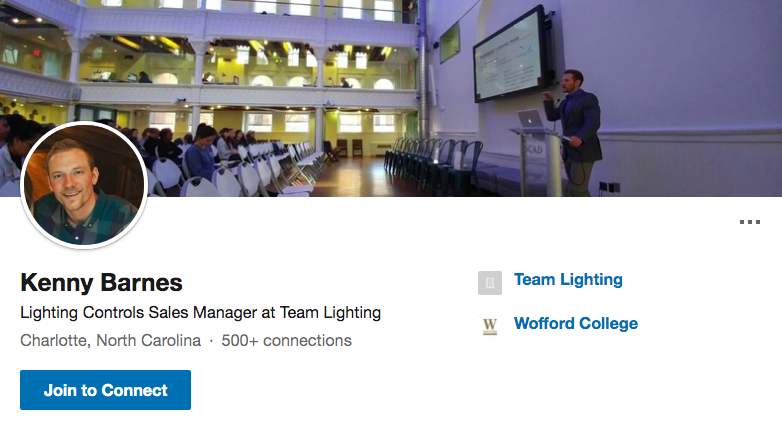Click the SCAD lettering on the podium
This screenshot has height=428, width=782.
(533, 149)
